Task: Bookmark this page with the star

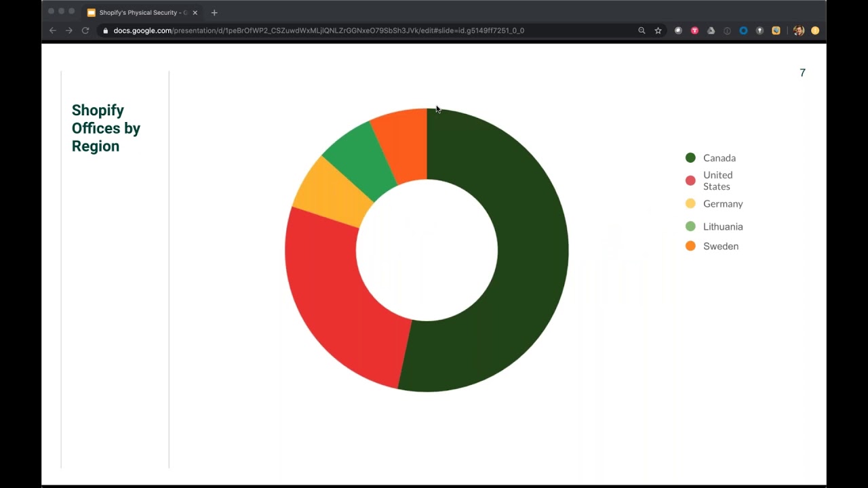Action: [x=658, y=30]
